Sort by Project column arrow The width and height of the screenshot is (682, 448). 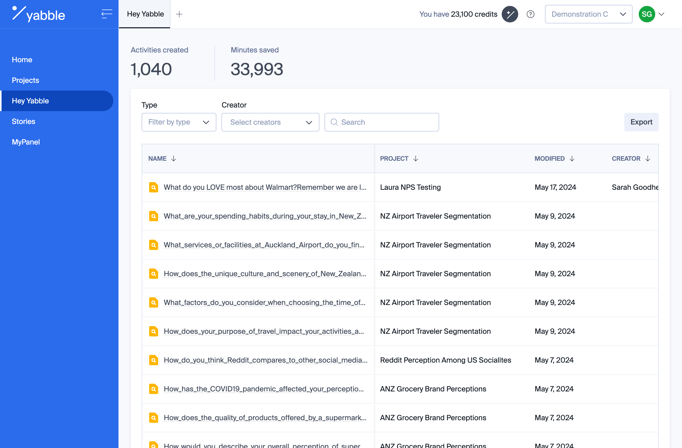pos(416,159)
